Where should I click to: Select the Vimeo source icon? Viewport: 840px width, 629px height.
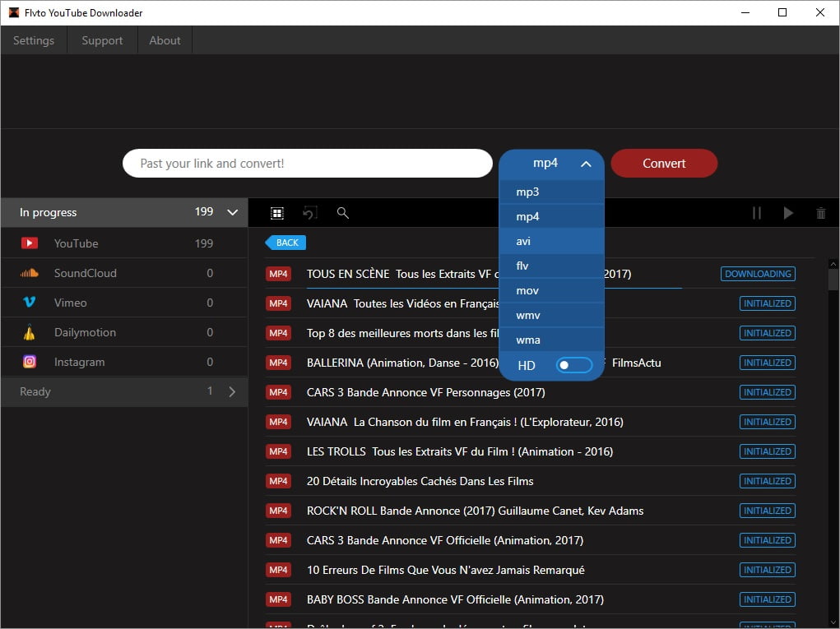coord(30,303)
